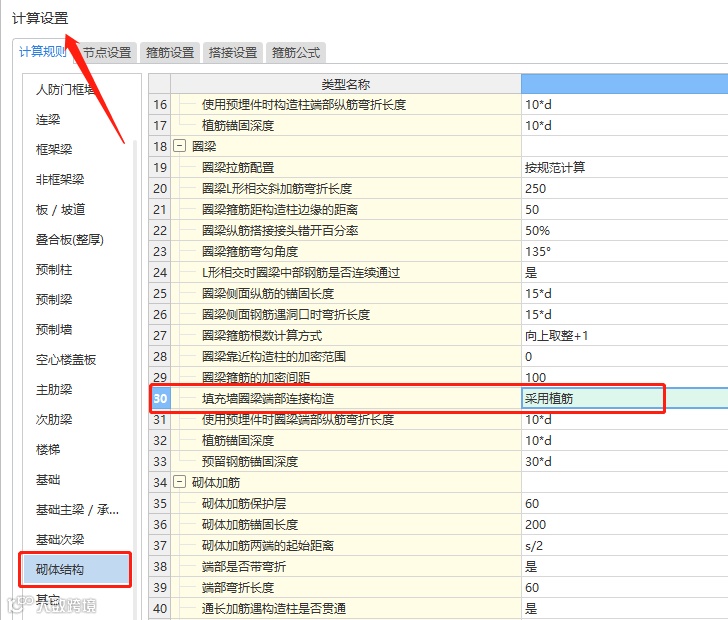Click the 类型名称 column header

coord(346,84)
